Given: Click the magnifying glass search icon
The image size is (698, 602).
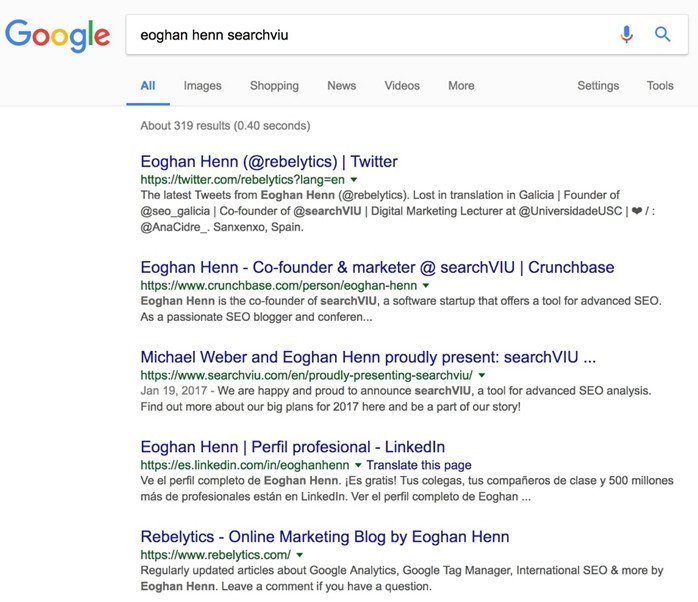Looking at the screenshot, I should click(662, 34).
